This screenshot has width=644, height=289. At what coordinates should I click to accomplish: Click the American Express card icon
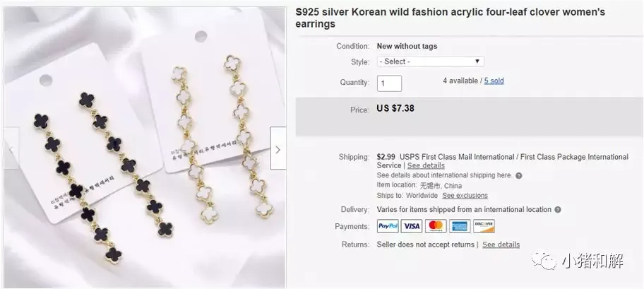(x=460, y=226)
